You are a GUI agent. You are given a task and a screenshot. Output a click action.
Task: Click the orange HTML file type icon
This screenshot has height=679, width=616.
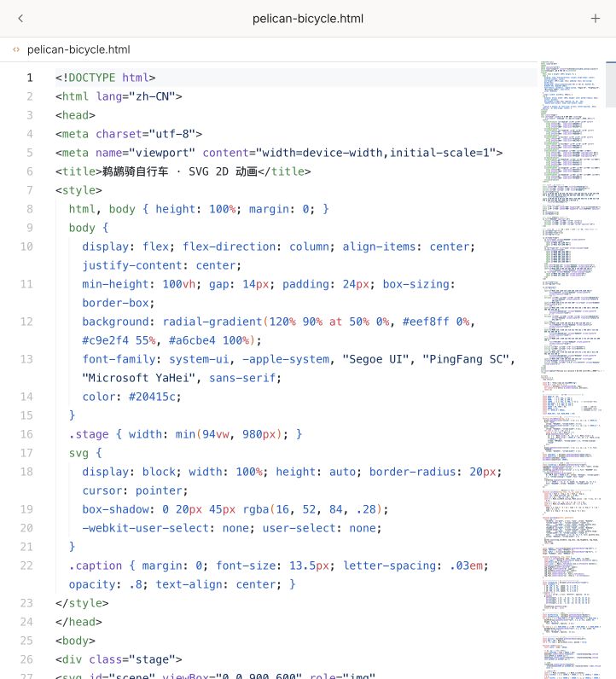pyautogui.click(x=16, y=49)
